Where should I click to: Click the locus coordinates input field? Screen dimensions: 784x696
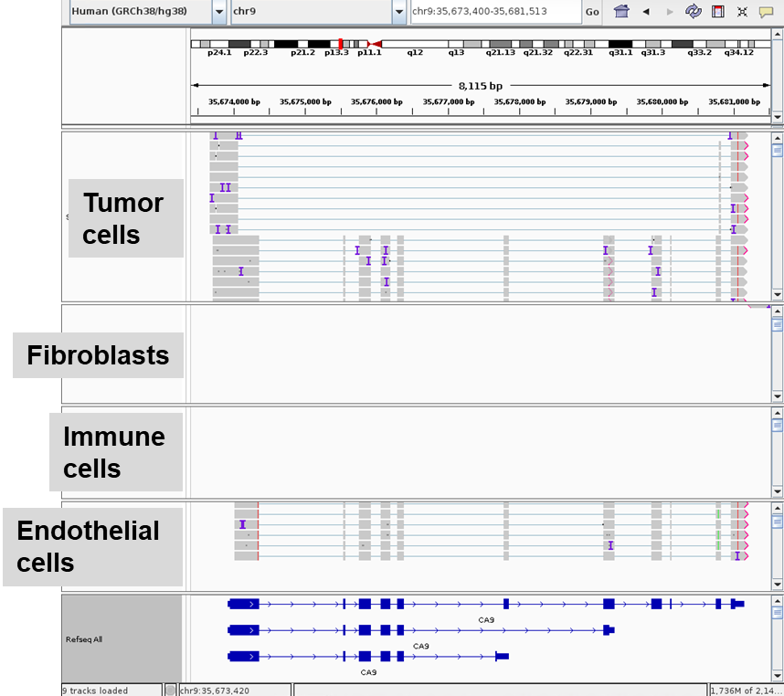click(x=494, y=12)
